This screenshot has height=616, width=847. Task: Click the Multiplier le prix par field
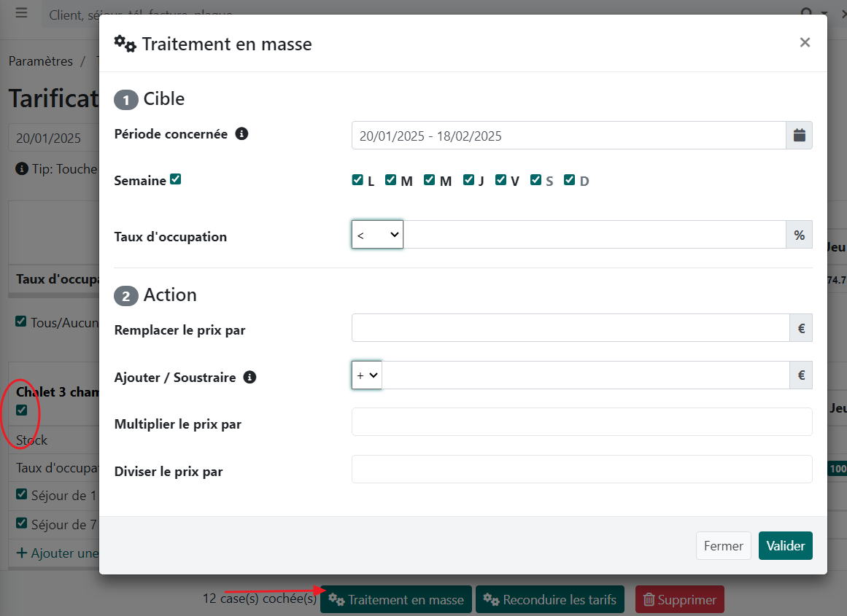[x=581, y=422]
